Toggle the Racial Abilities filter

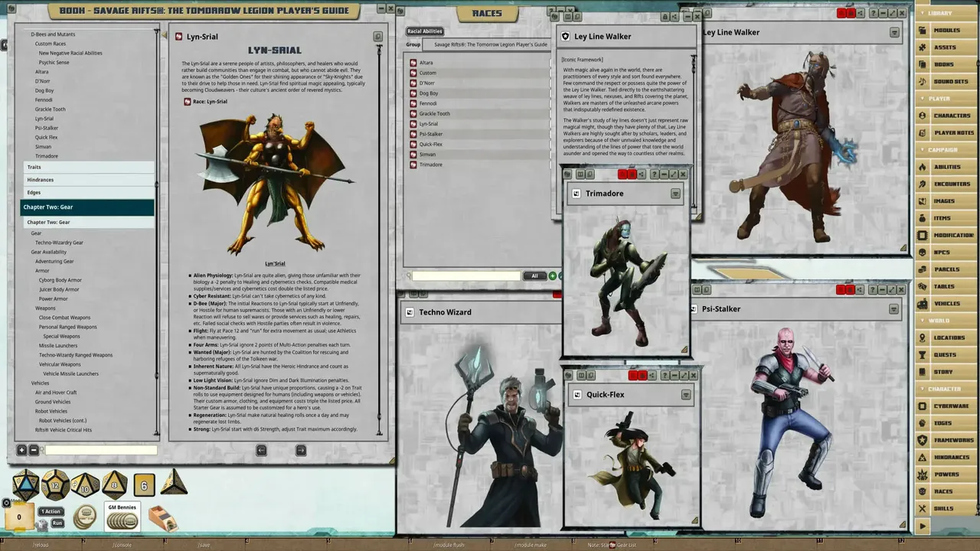tap(425, 31)
